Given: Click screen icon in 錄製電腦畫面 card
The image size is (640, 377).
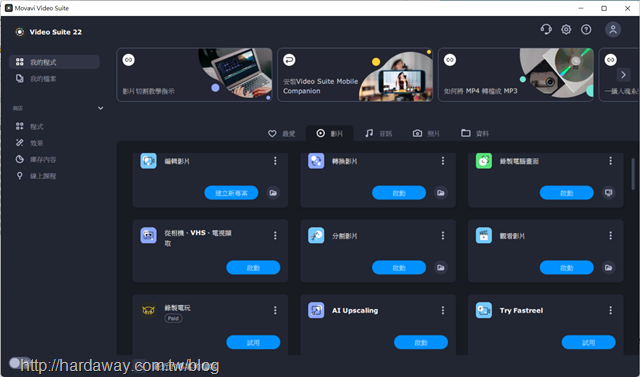Looking at the screenshot, I should pos(609,193).
